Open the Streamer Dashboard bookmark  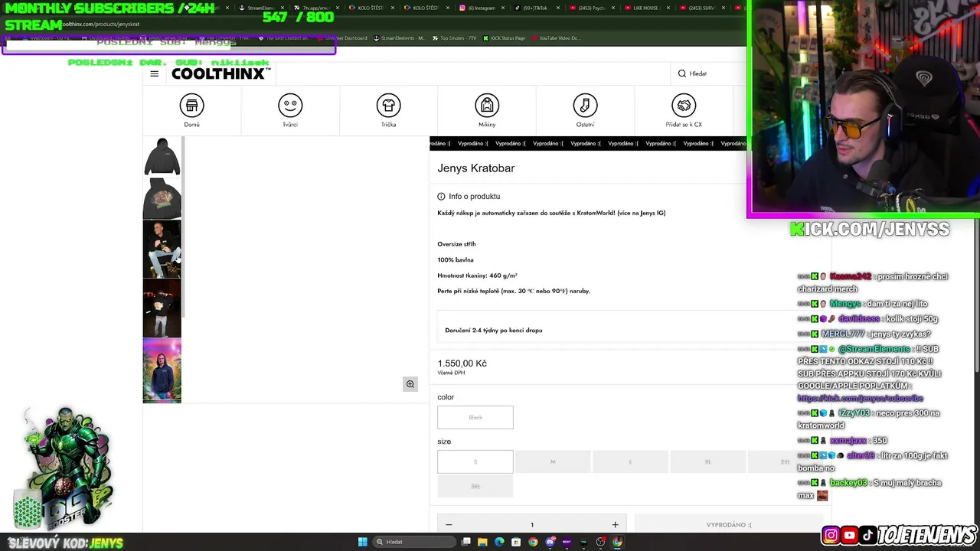tap(343, 37)
